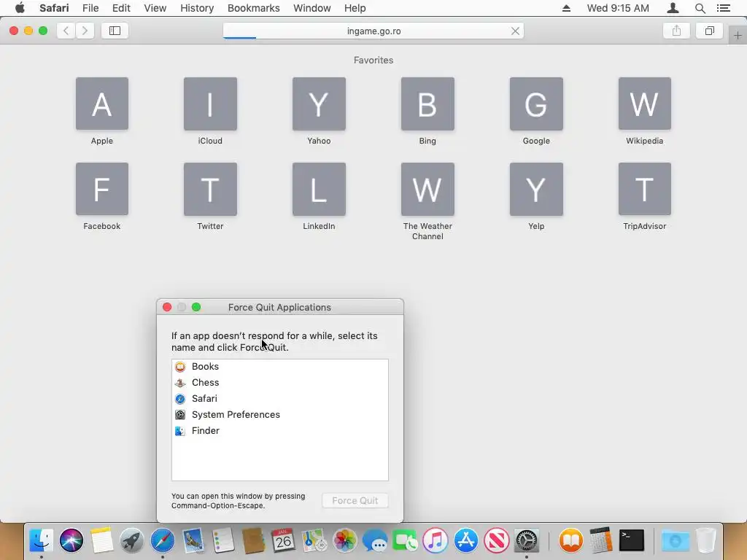The height and width of the screenshot is (560, 747).
Task: Open System Preferences gear in Dock
Action: 527,540
